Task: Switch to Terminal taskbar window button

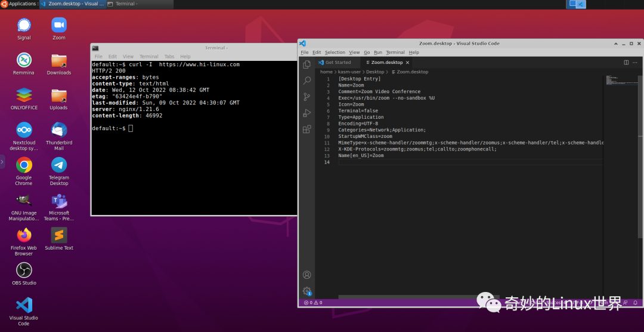Action: click(139, 4)
